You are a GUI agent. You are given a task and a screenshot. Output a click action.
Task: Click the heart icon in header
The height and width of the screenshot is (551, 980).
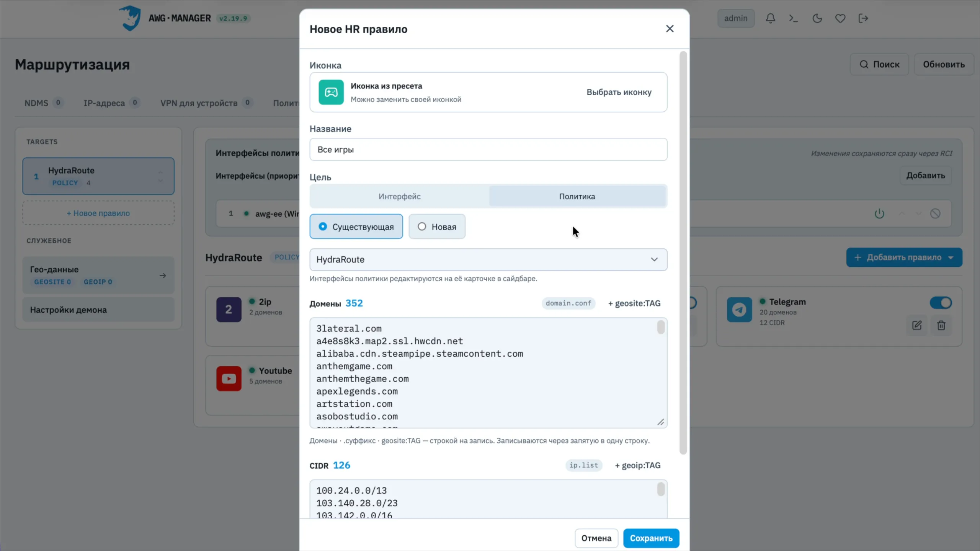coord(840,18)
